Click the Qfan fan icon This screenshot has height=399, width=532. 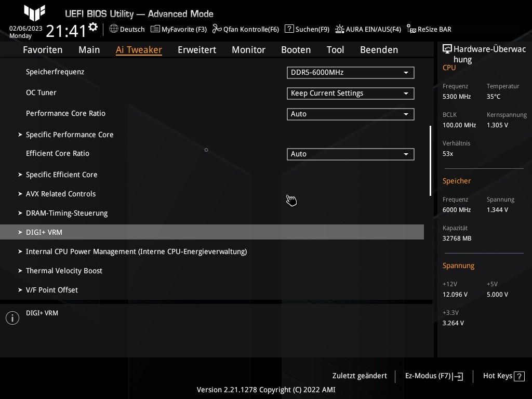tap(217, 29)
